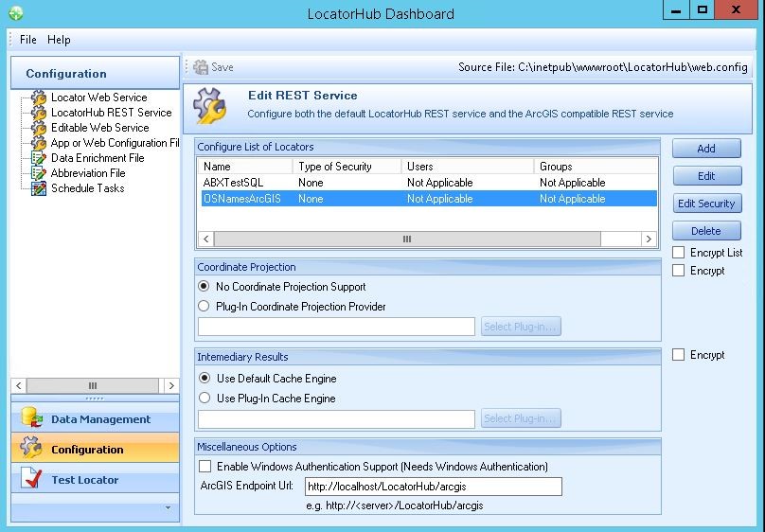
Task: Expand navigation pane options dropdown arrow
Action: (x=169, y=507)
